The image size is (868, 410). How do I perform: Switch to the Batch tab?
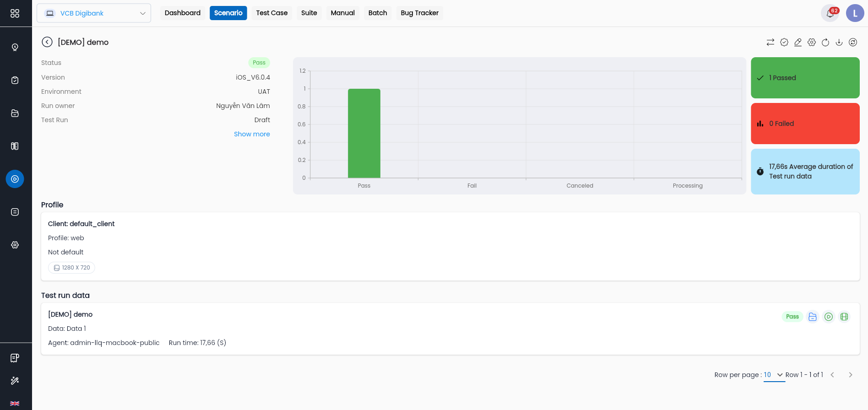(x=378, y=13)
